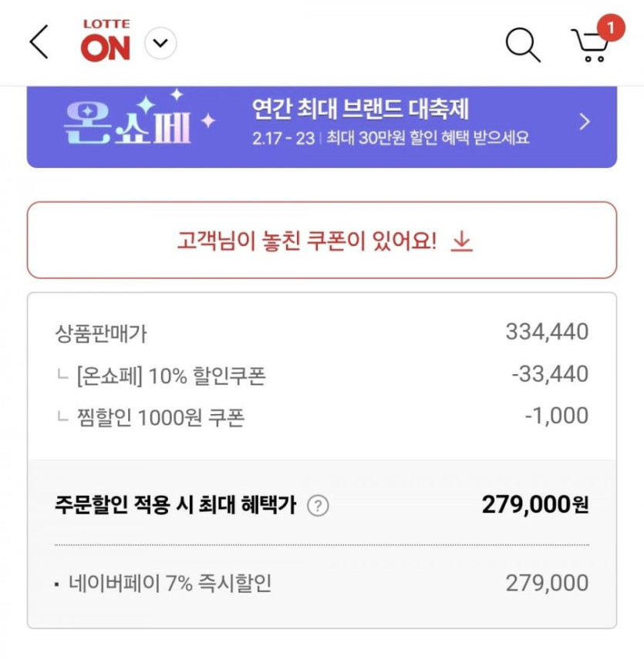
Task: Open the search magnifier
Action: (522, 44)
